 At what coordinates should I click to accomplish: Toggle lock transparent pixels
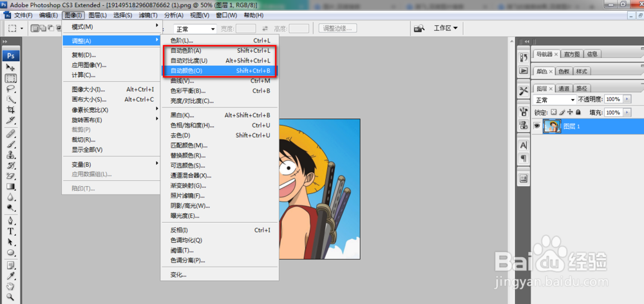click(553, 112)
